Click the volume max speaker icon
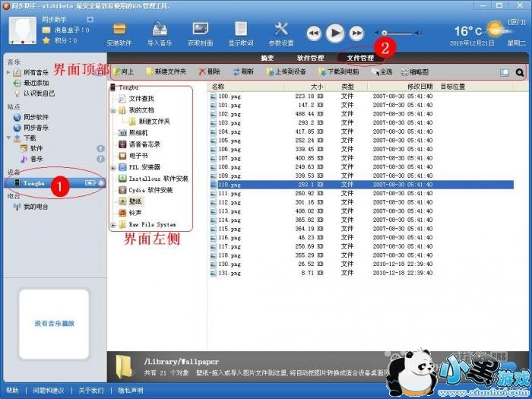Viewport: 532px width, 399px height. pos(418,33)
